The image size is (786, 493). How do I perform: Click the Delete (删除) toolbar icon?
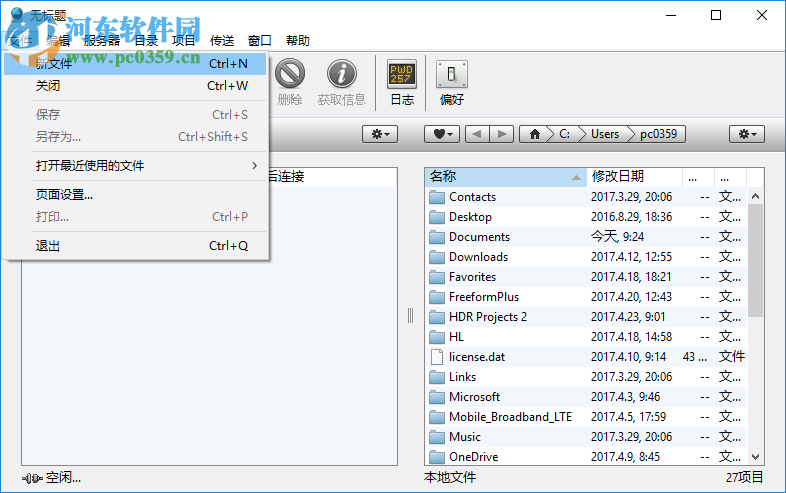(290, 74)
